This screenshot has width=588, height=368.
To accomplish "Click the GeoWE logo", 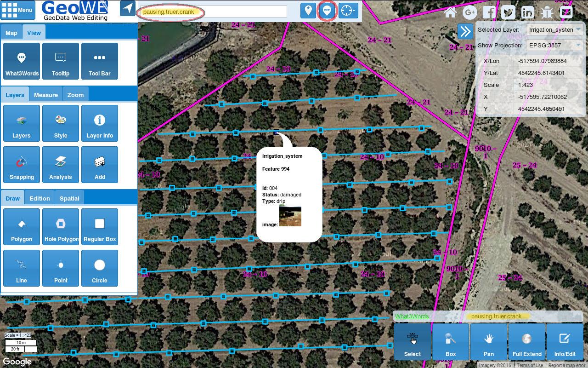I will point(75,11).
